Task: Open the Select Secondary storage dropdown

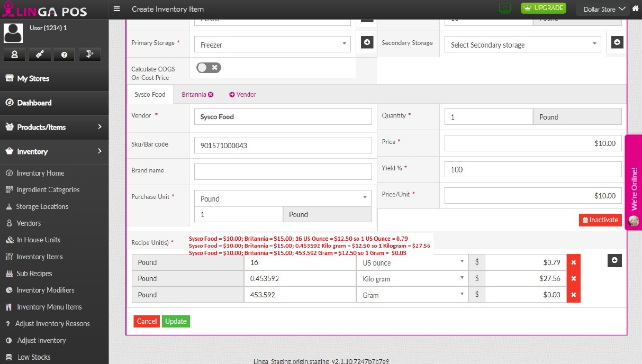Action: [x=523, y=44]
